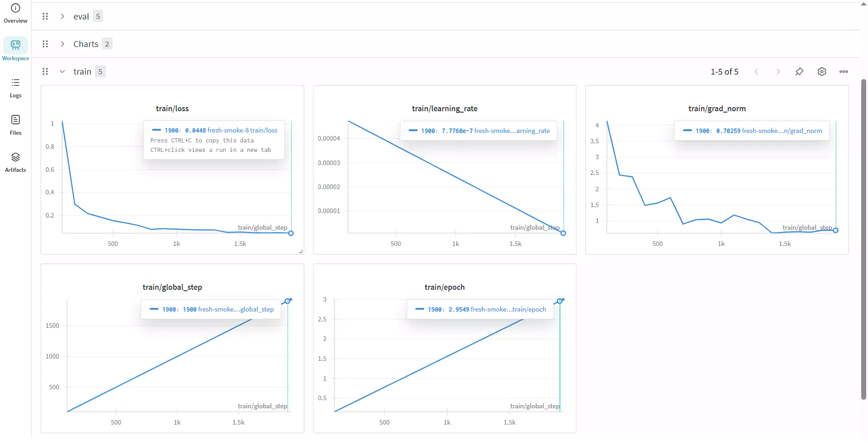This screenshot has height=444, width=868.
Task: Click the pin icon in train section
Action: coord(799,71)
